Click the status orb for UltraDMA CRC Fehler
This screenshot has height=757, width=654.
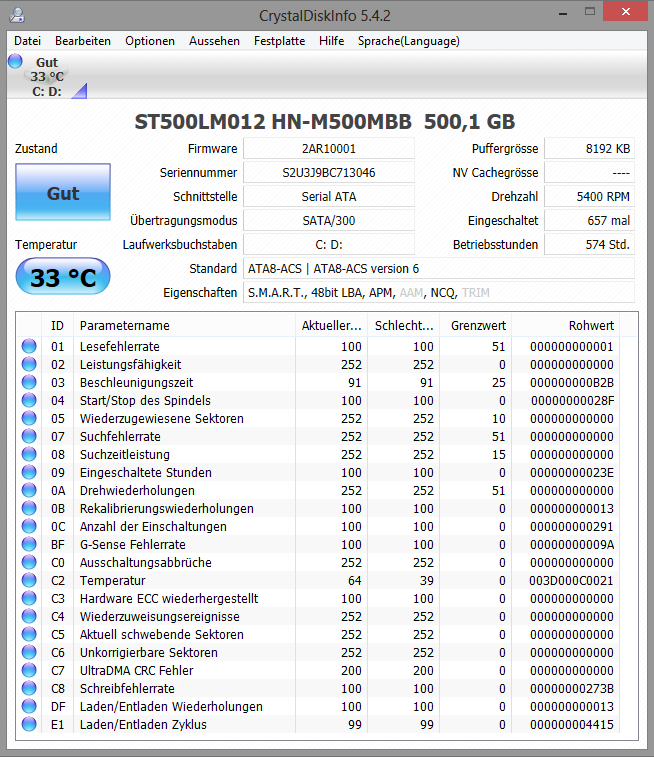tap(29, 671)
